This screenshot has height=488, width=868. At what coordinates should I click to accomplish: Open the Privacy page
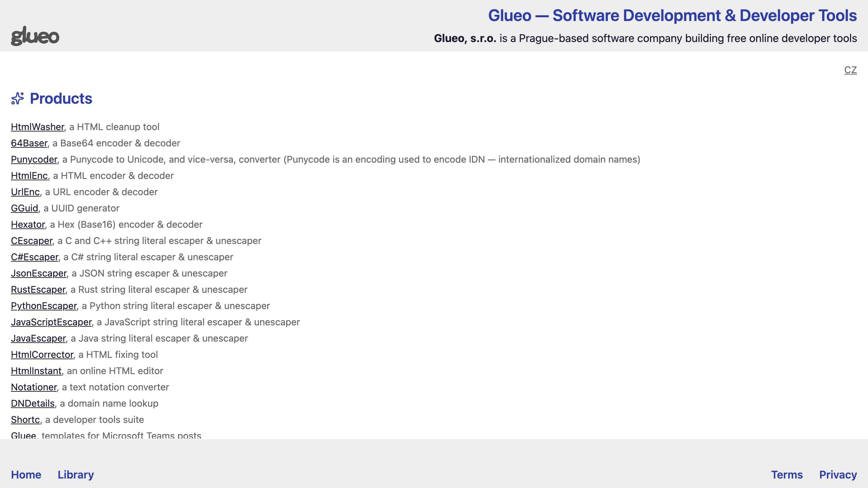pyautogui.click(x=838, y=474)
